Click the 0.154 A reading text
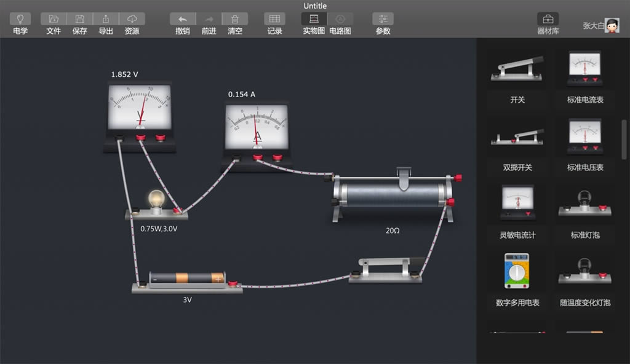This screenshot has width=630, height=364. (x=241, y=95)
